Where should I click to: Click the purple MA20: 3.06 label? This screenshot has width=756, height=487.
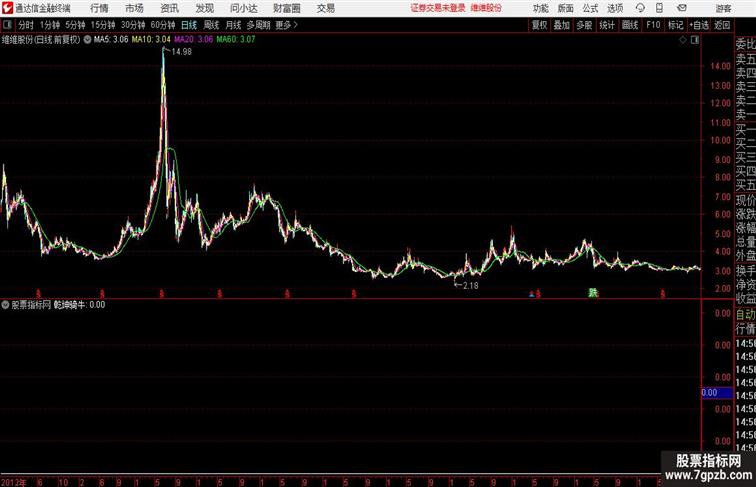pyautogui.click(x=193, y=40)
